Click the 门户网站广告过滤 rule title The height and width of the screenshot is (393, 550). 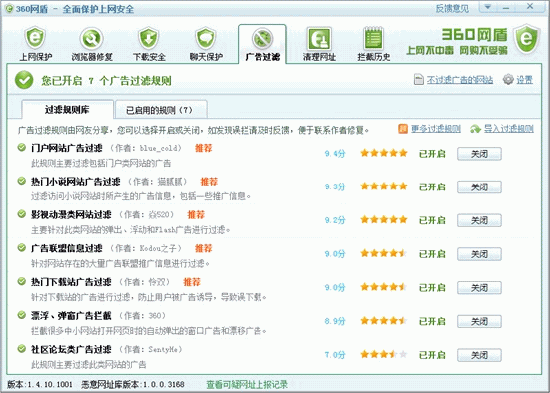pyautogui.click(x=67, y=148)
